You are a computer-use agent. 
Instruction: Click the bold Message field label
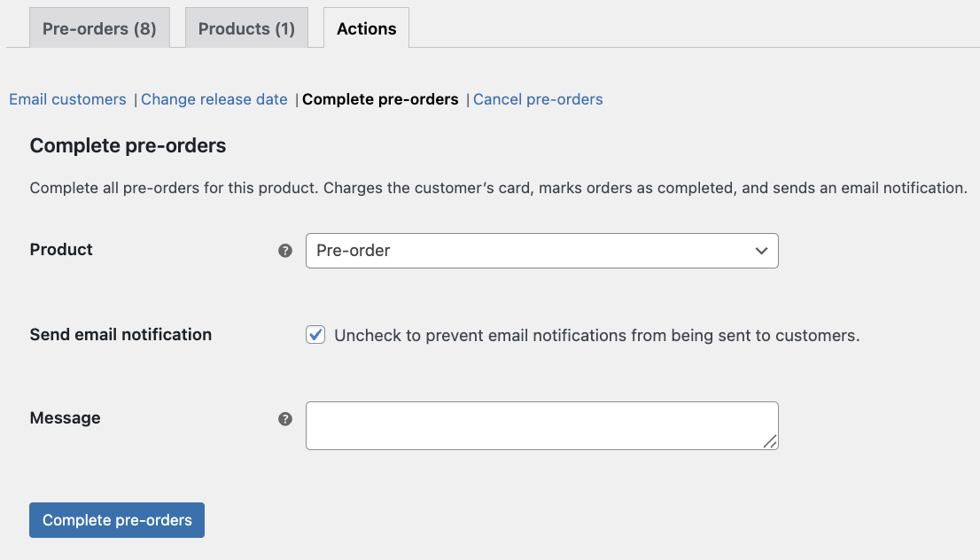[65, 418]
